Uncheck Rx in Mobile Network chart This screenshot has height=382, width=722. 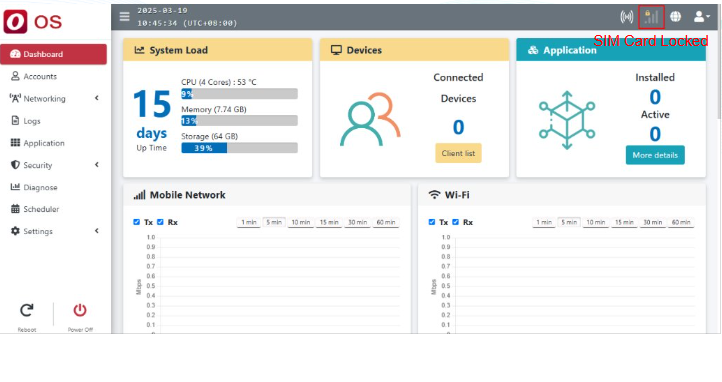[x=160, y=222]
